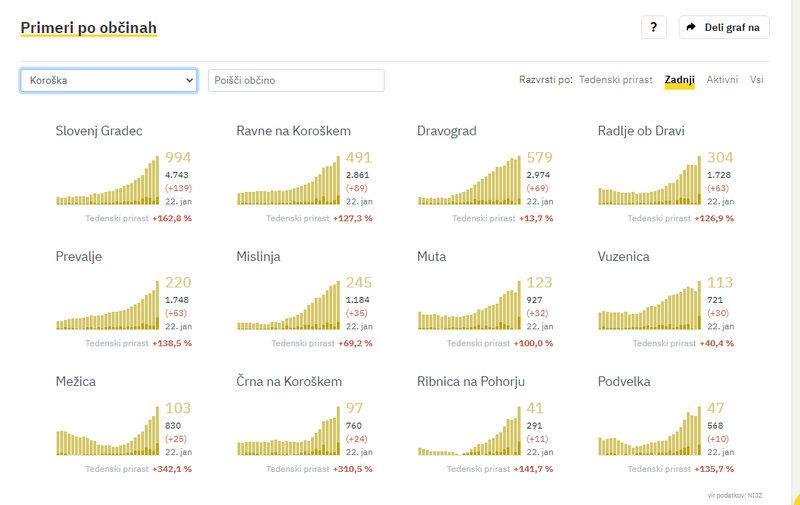Image resolution: width=800 pixels, height=505 pixels.
Task: Choose the Vsi sort option
Action: pos(759,79)
